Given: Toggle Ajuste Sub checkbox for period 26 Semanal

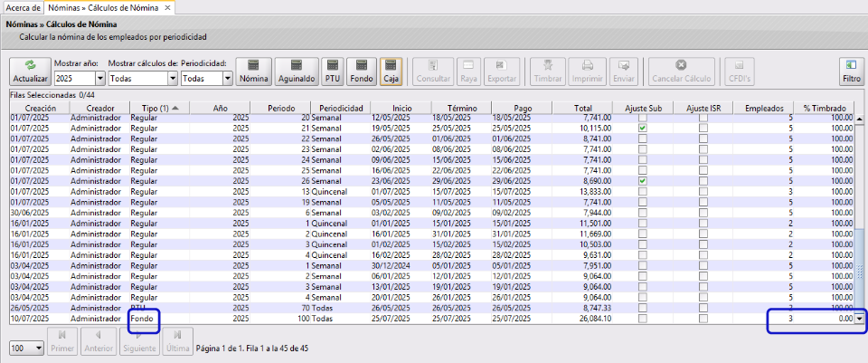Looking at the screenshot, I should pos(642,181).
